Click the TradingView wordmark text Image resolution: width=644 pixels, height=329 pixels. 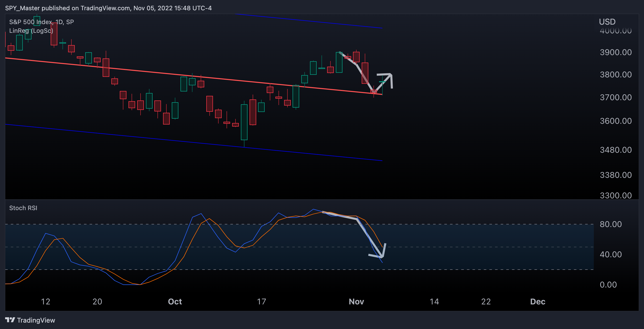tap(36, 320)
